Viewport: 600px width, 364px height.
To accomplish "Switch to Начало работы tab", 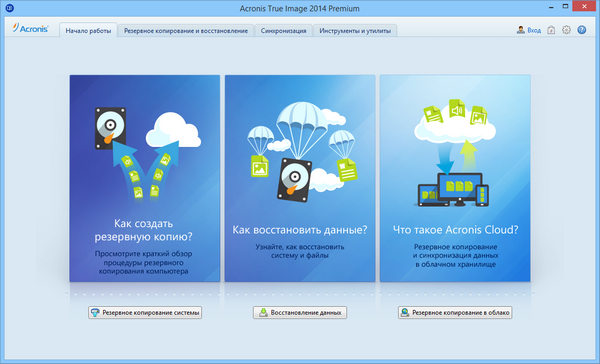I will [88, 31].
